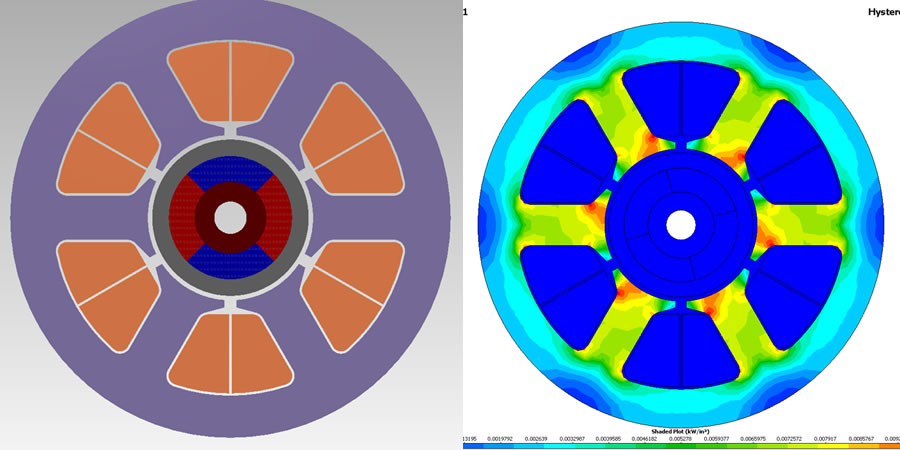Pick the orange segment of the color legend
900x450 pixels.
(891, 446)
